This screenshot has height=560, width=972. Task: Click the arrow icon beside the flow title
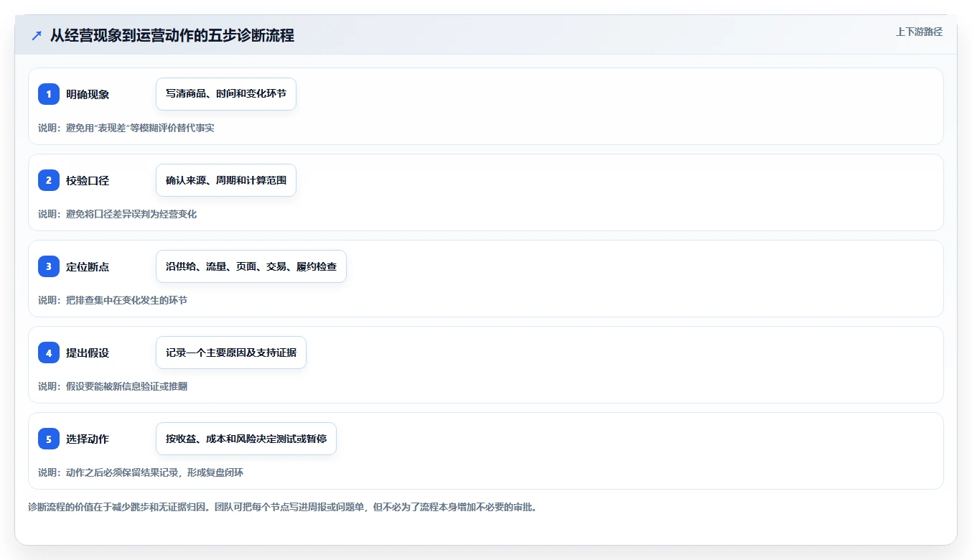point(37,35)
